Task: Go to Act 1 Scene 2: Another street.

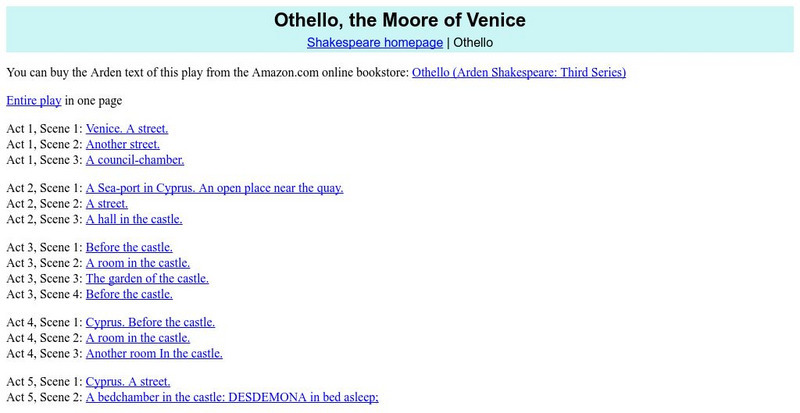Action: click(122, 144)
